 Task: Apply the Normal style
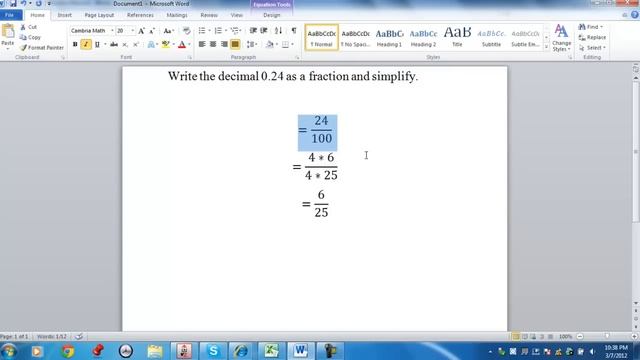[322, 38]
